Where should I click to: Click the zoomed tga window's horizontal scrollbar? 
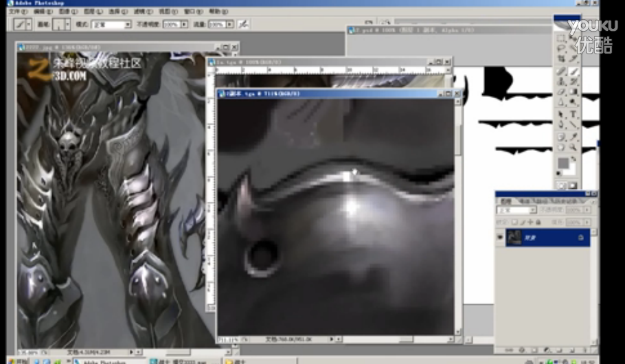tap(396, 339)
